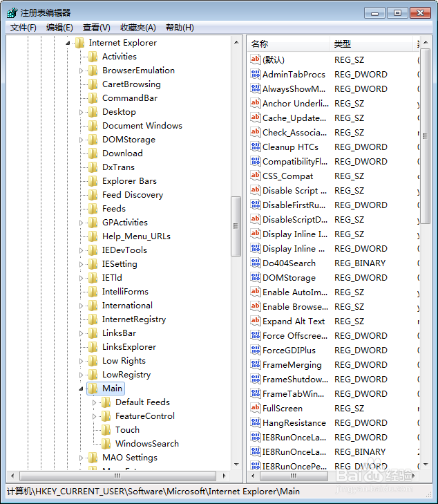Click the IntelliForms folder icon
Viewport: 438px width, 504px height.
(93, 292)
